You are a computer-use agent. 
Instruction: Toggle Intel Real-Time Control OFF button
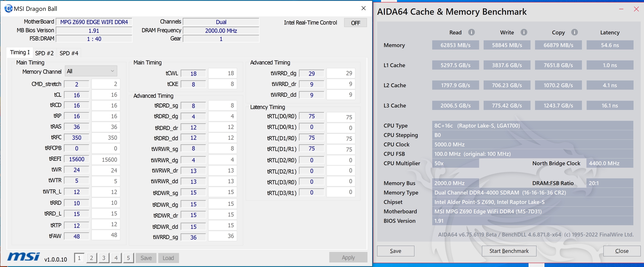click(355, 23)
